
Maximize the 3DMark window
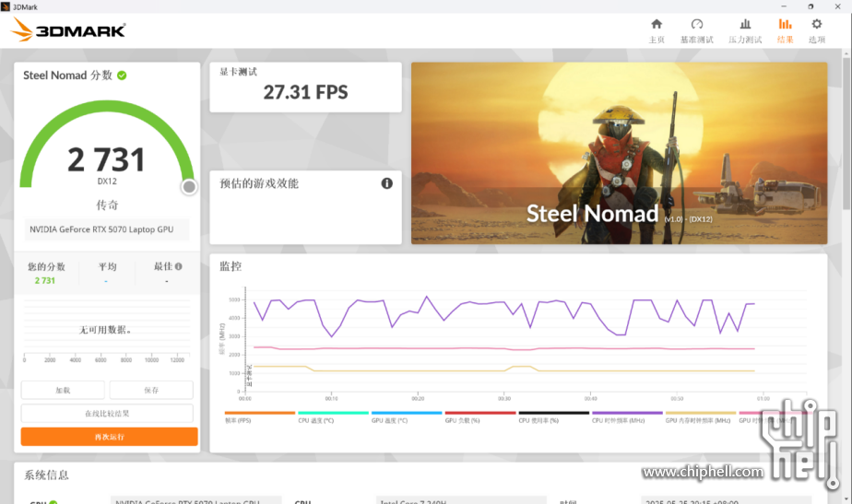pyautogui.click(x=811, y=6)
